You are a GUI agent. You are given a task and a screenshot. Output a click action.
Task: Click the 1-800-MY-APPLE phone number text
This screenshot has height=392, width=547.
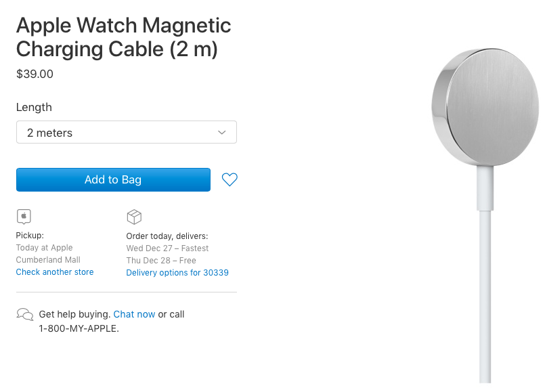point(79,328)
